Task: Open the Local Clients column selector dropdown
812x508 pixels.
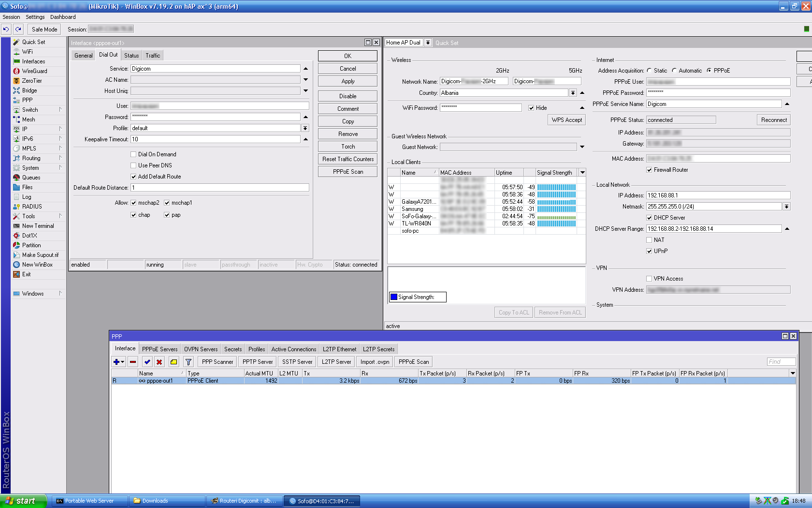Action: click(582, 173)
